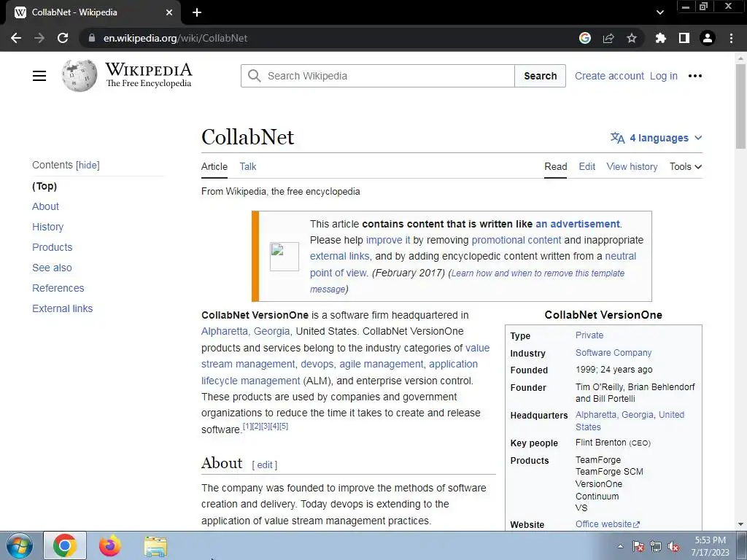Go back using browser back arrow
Screen dimensions: 747x560
tap(16, 38)
